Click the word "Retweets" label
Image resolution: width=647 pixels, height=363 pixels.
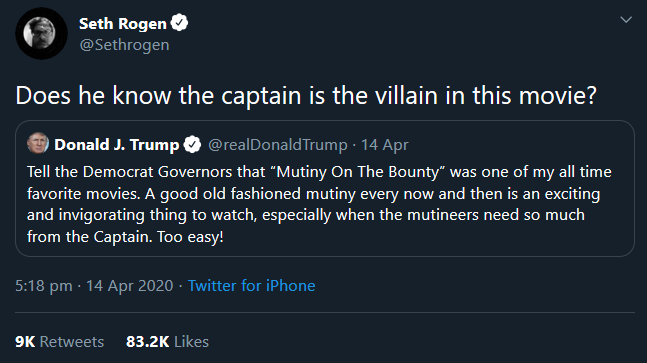coord(72,342)
